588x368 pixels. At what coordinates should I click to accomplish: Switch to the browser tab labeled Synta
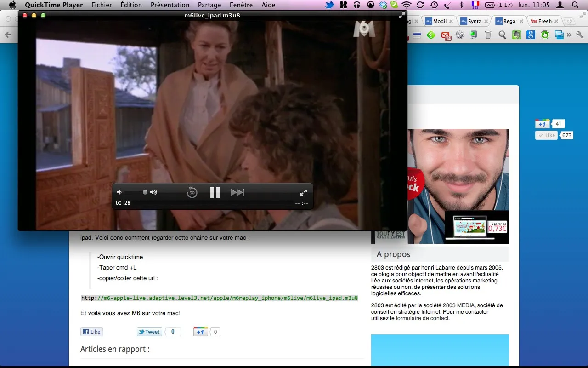click(x=473, y=21)
